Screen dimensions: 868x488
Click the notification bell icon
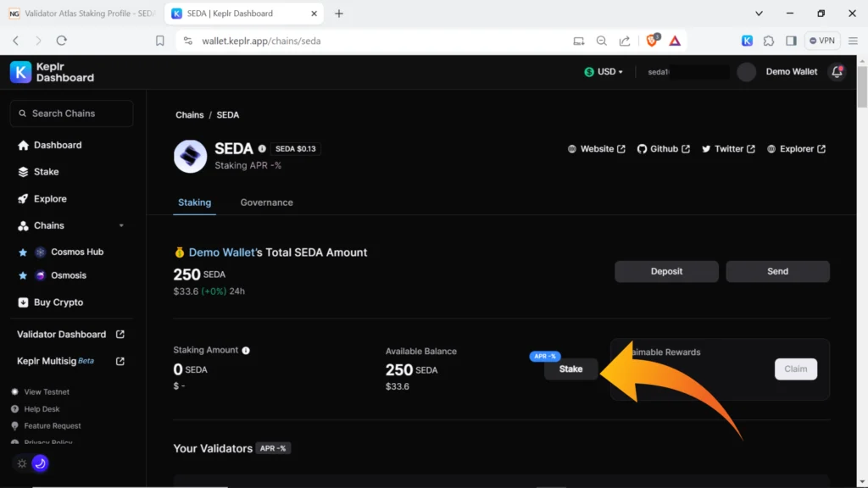point(837,72)
